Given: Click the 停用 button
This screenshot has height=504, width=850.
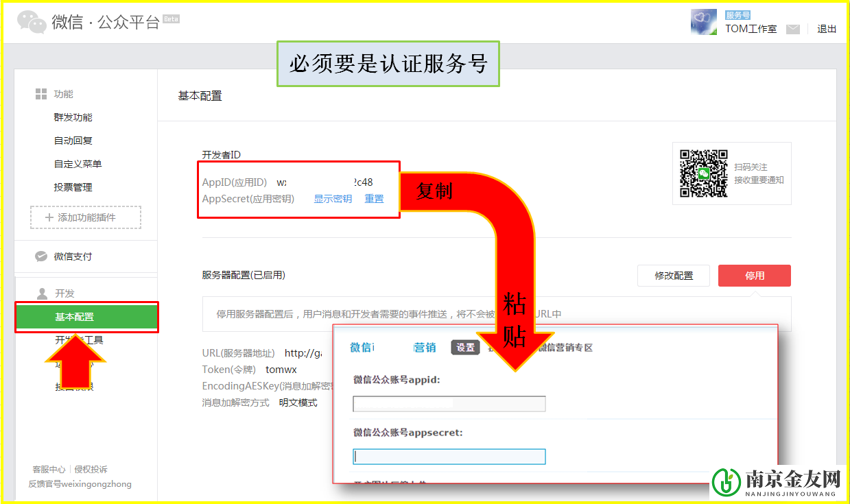Looking at the screenshot, I should [x=754, y=275].
